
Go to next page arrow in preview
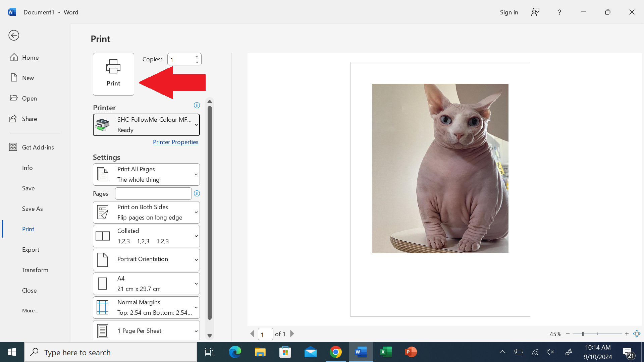[x=292, y=334]
